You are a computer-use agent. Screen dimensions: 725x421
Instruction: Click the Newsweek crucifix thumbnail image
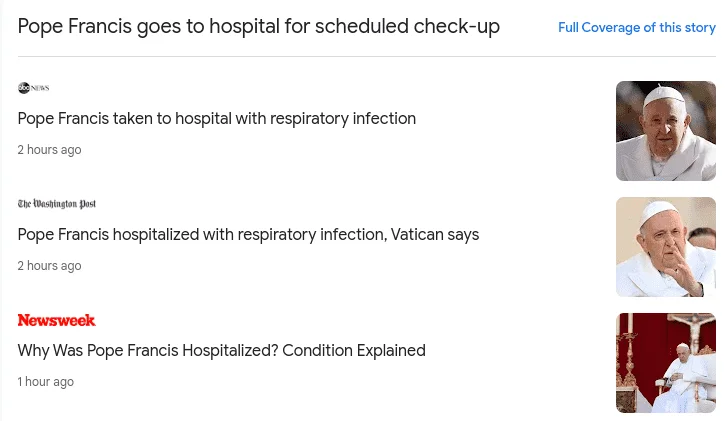tap(666, 363)
